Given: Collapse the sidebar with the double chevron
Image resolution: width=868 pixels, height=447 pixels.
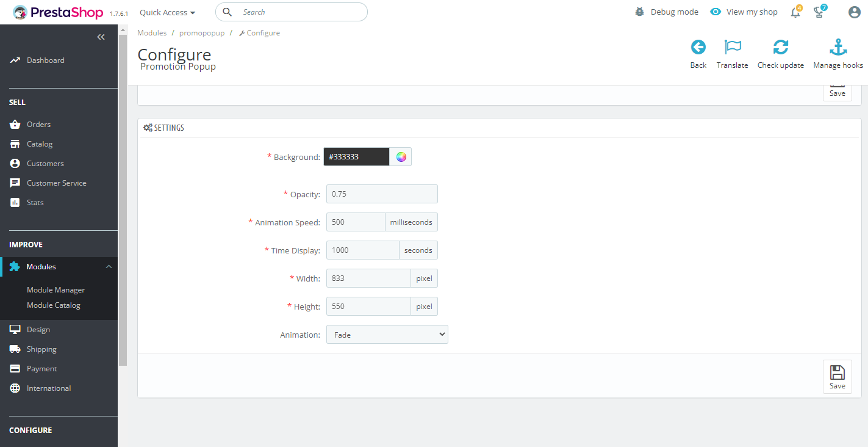Looking at the screenshot, I should tap(101, 37).
